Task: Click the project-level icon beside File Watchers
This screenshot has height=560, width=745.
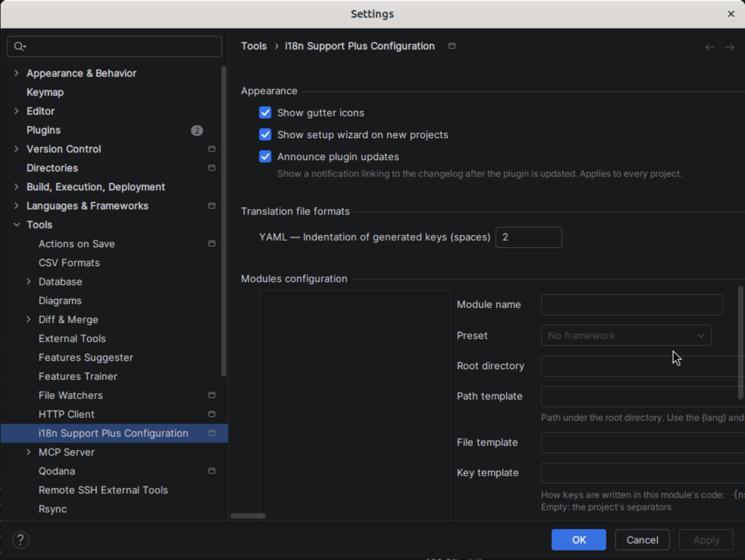Action: click(212, 395)
